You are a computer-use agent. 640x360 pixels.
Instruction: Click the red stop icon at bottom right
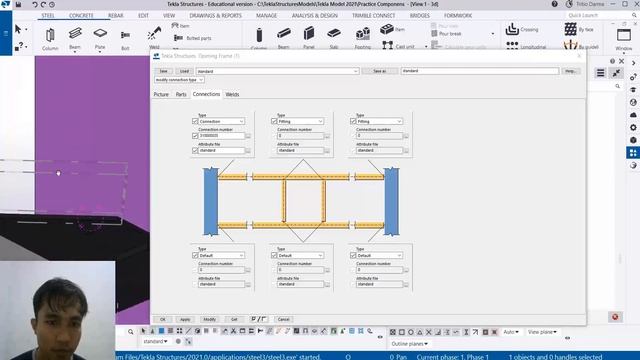point(615,317)
